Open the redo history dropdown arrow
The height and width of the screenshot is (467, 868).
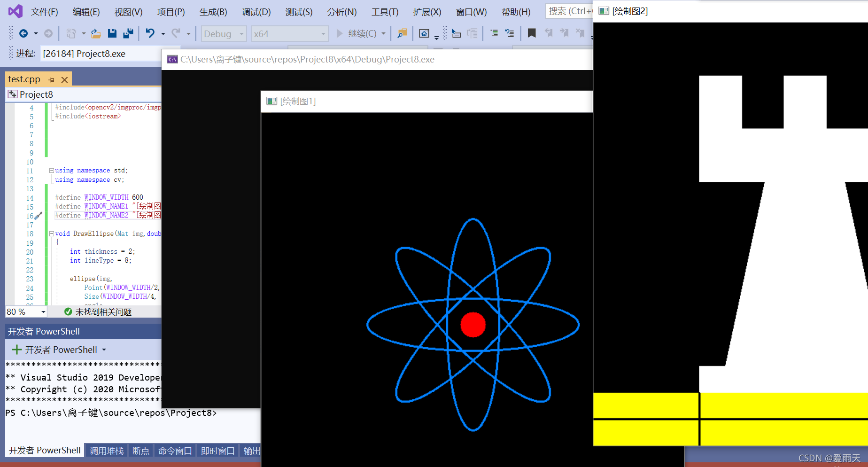(x=188, y=34)
